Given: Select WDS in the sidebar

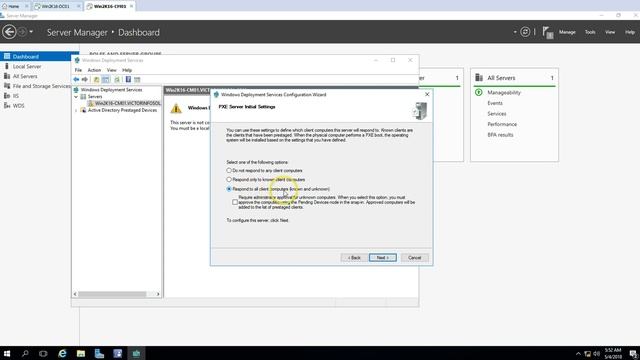Looking at the screenshot, I should coord(18,105).
